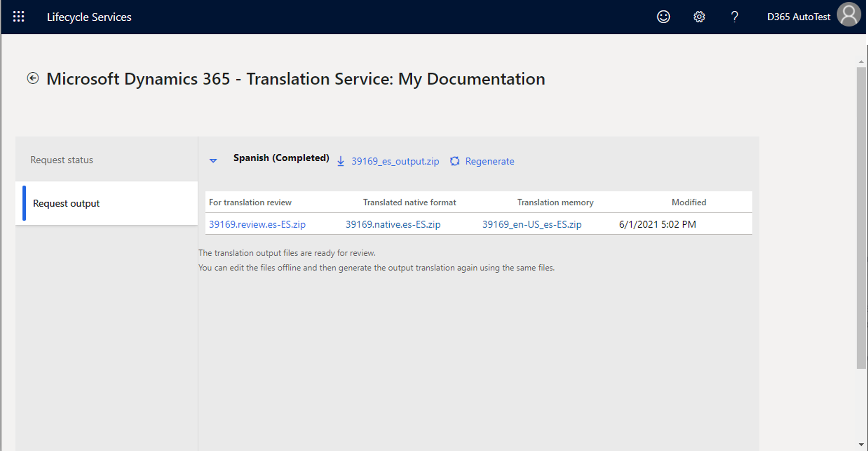Click the 6/1/2021 5:02 PM modified date

click(658, 224)
